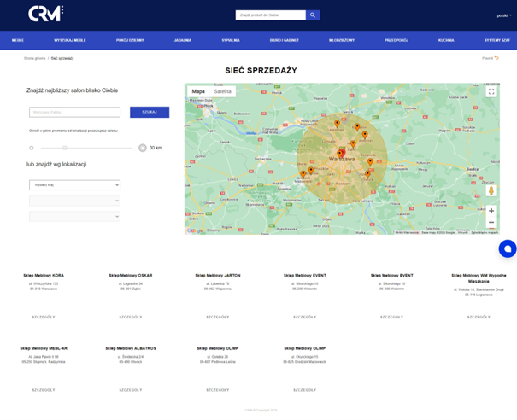Open the MEBLE menu
Viewport: 517px width, 420px height.
(18, 40)
